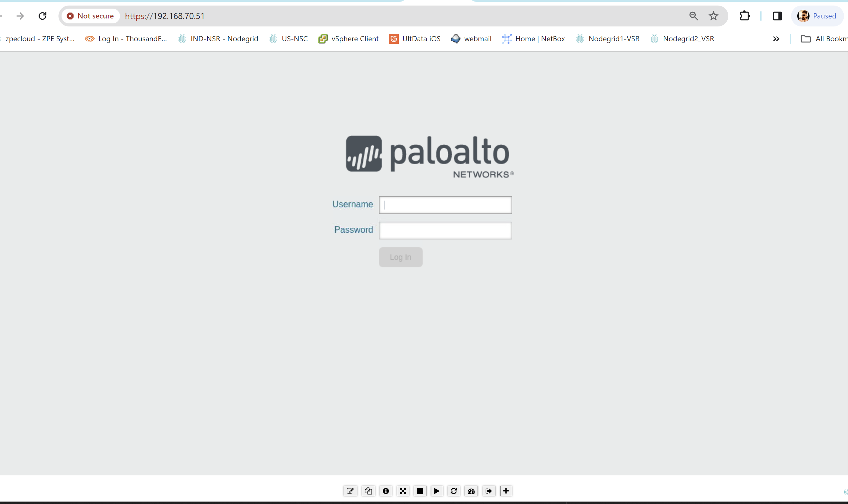Image resolution: width=848 pixels, height=504 pixels.
Task: Expand hidden bookmarks with double chevron
Action: [x=776, y=39]
